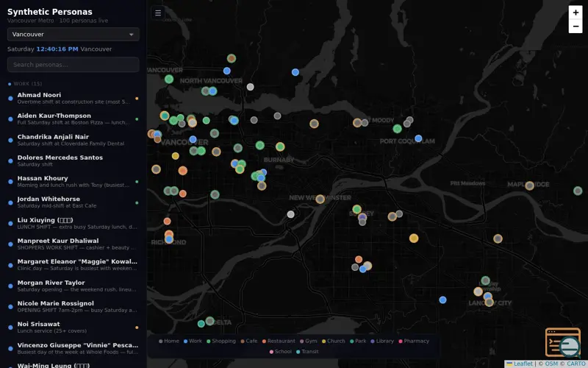Zoom in with the plus button
This screenshot has width=588, height=368.
click(576, 13)
